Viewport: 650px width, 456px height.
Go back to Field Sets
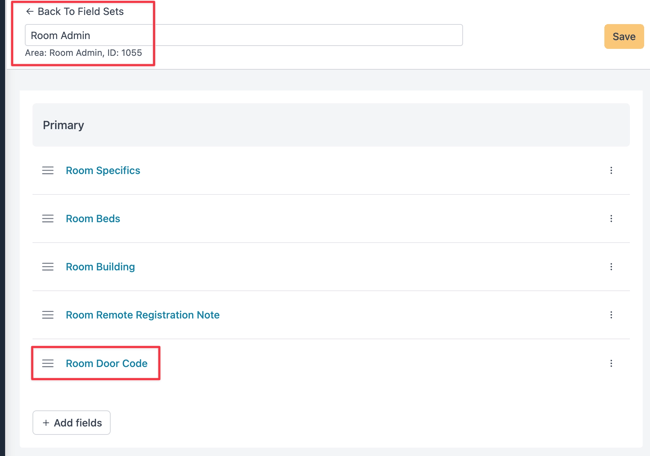click(75, 12)
